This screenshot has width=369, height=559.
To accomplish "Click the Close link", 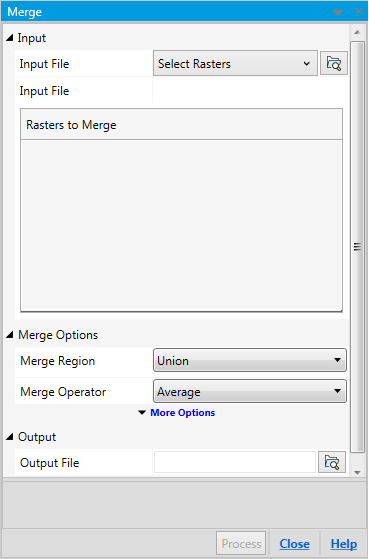I will (294, 544).
